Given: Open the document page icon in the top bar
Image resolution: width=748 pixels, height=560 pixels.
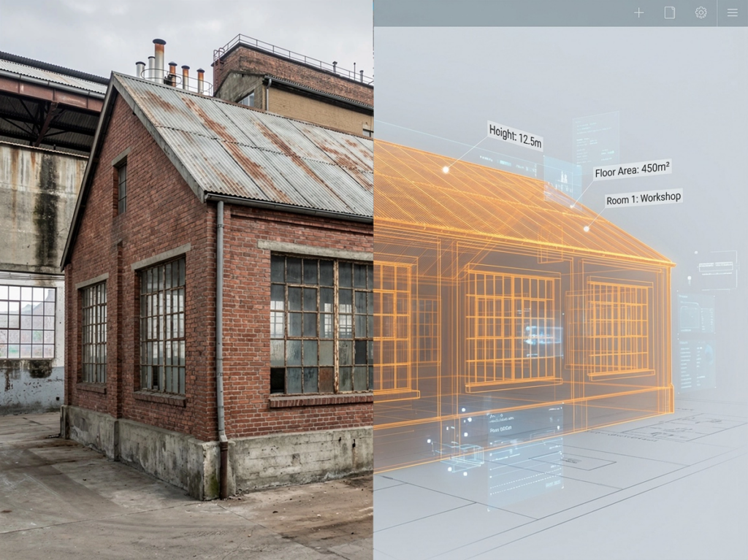Looking at the screenshot, I should point(669,12).
